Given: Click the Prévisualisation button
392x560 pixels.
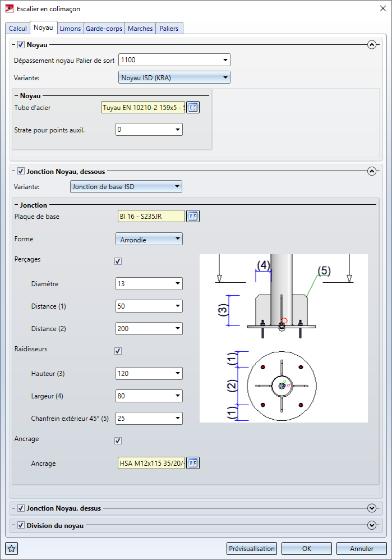Looking at the screenshot, I should pyautogui.click(x=252, y=548).
